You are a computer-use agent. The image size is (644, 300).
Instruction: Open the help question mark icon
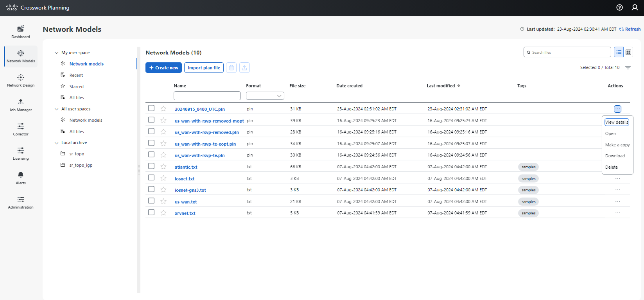click(619, 7)
